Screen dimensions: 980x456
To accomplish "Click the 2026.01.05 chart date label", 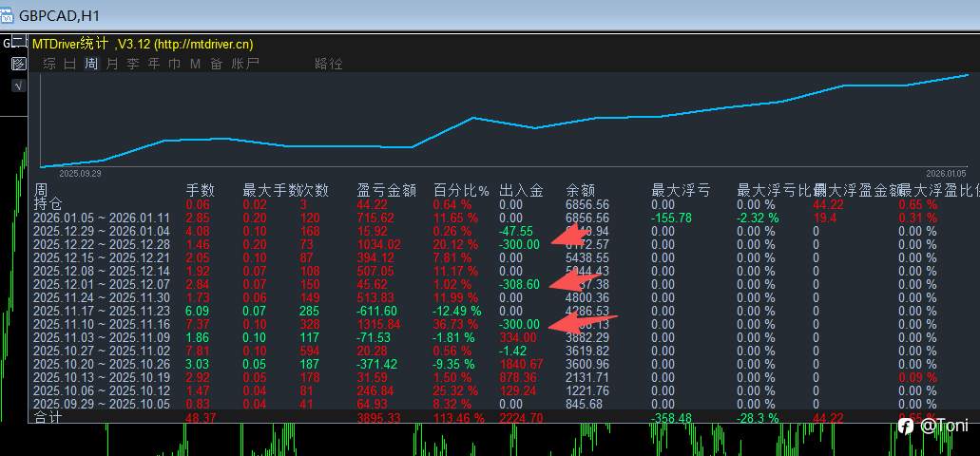I will point(946,173).
